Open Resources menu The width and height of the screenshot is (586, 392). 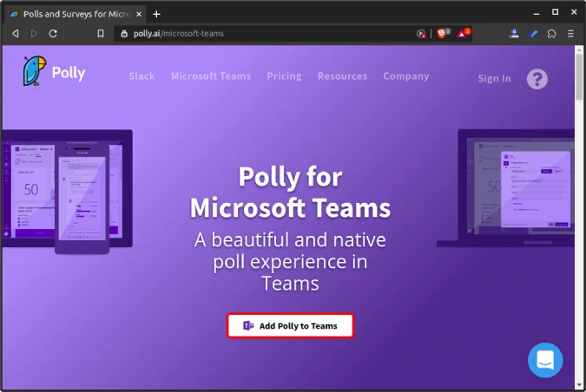[x=342, y=75]
